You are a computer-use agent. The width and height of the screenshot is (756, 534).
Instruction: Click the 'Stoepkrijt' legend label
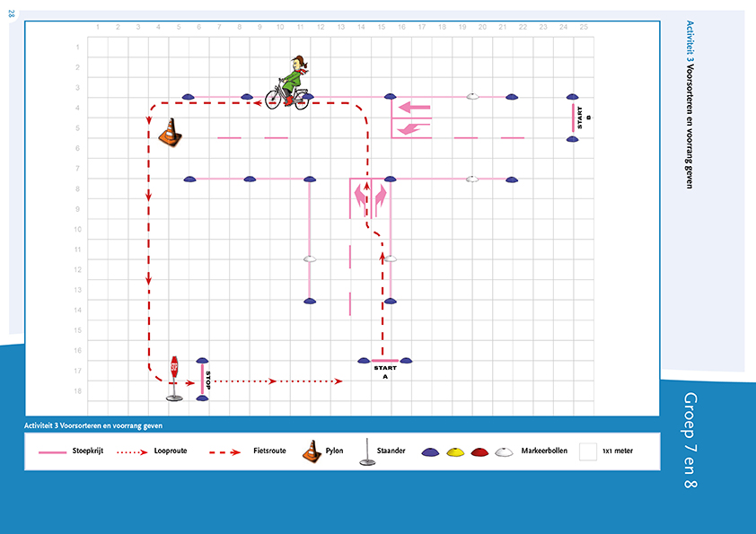[88, 451]
